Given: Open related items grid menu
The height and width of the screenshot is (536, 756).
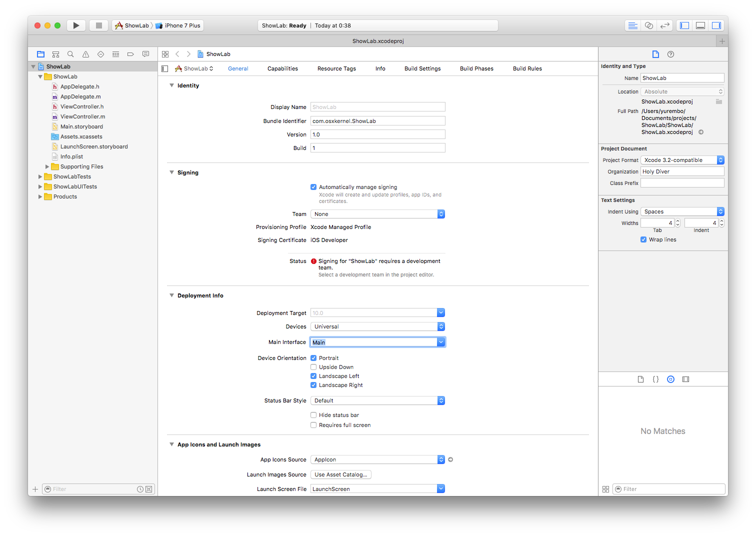Looking at the screenshot, I should [x=165, y=54].
